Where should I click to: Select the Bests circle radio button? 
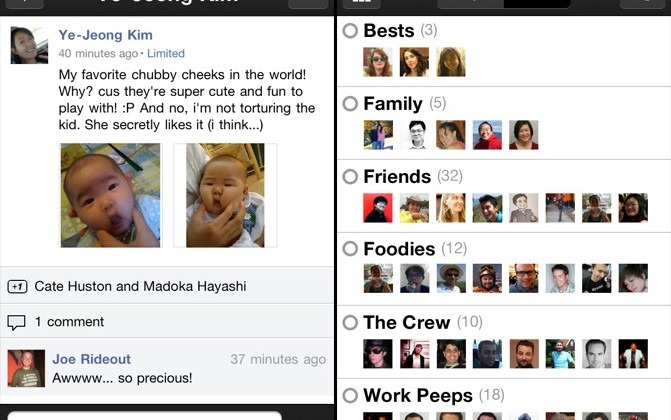[x=350, y=30]
